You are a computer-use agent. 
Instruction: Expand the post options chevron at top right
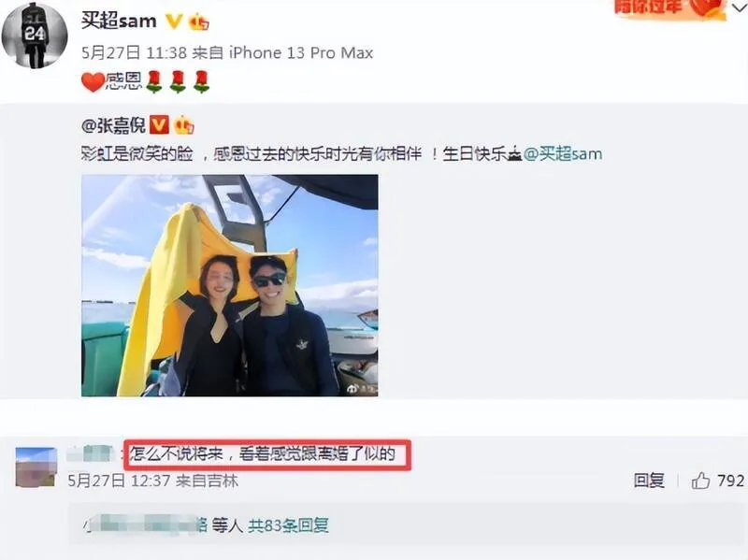point(740,7)
